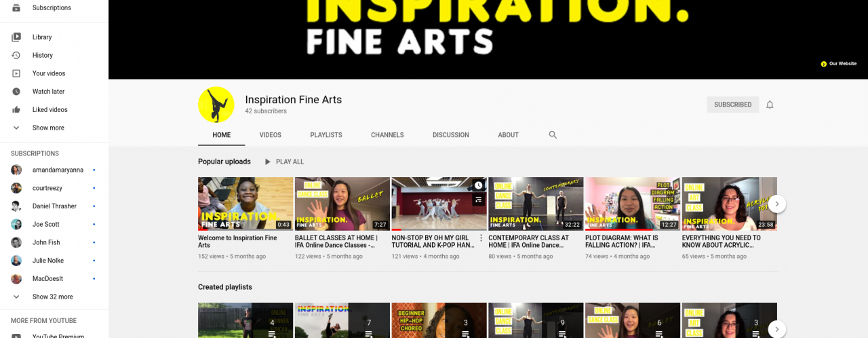Switch to the ABOUT tab

click(508, 135)
